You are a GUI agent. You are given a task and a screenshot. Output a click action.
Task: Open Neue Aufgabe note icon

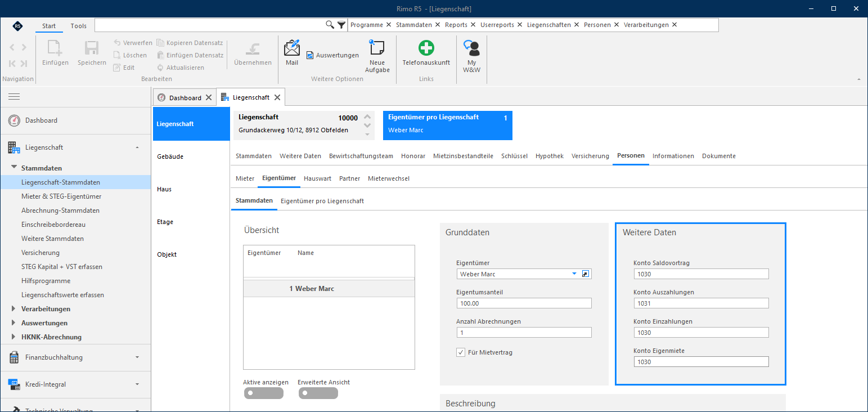click(377, 48)
